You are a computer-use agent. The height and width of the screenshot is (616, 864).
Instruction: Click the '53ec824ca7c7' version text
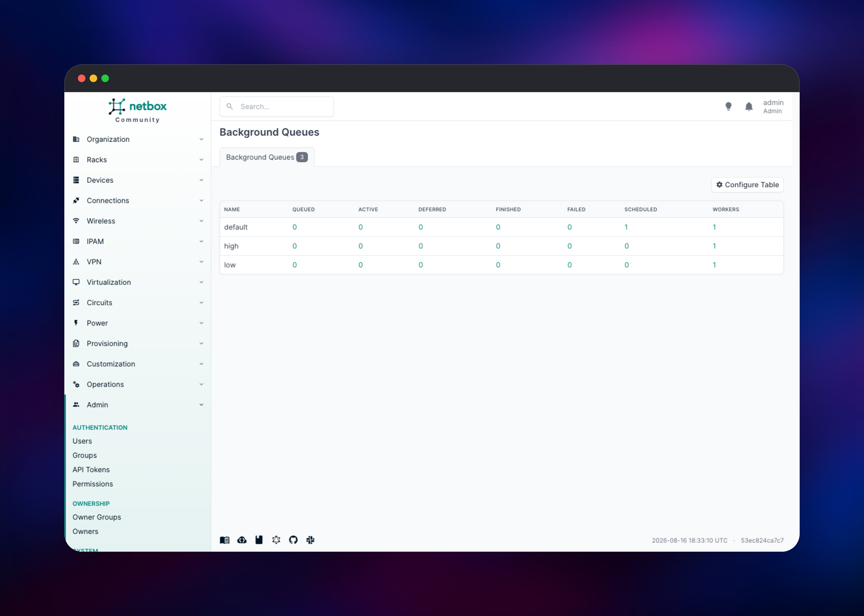coord(762,540)
